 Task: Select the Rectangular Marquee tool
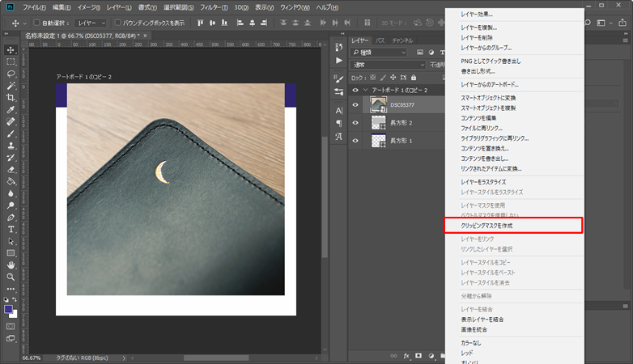(11, 61)
